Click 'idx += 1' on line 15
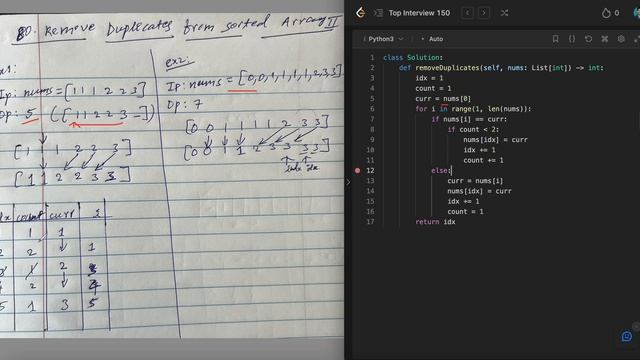 pyautogui.click(x=463, y=201)
